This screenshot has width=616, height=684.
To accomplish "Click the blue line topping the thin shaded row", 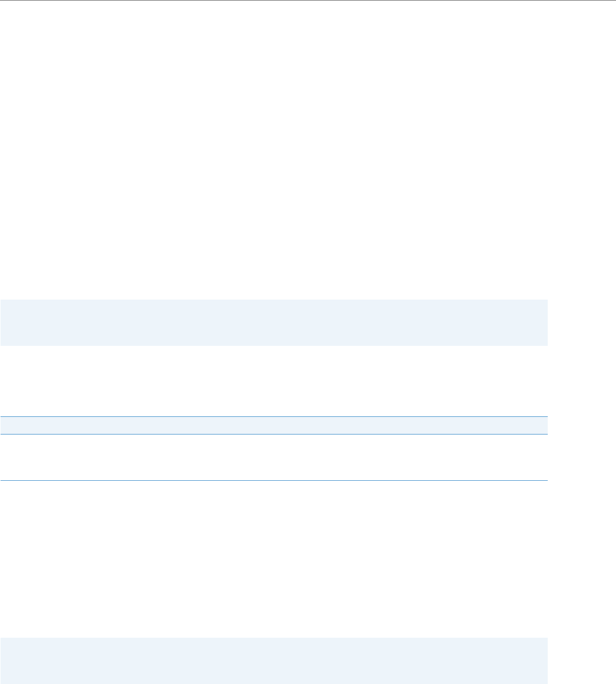I will (x=274, y=416).
